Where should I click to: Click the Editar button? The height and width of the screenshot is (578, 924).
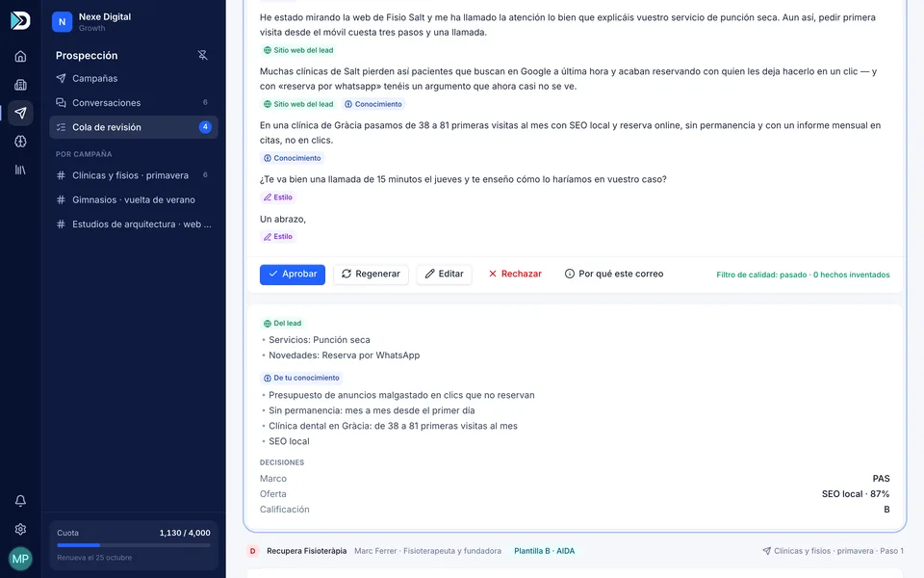(445, 275)
